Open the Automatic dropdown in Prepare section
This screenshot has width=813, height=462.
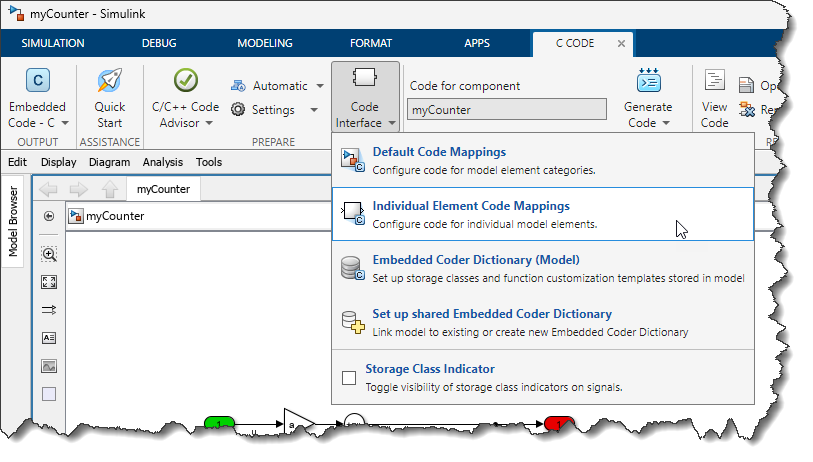(319, 86)
